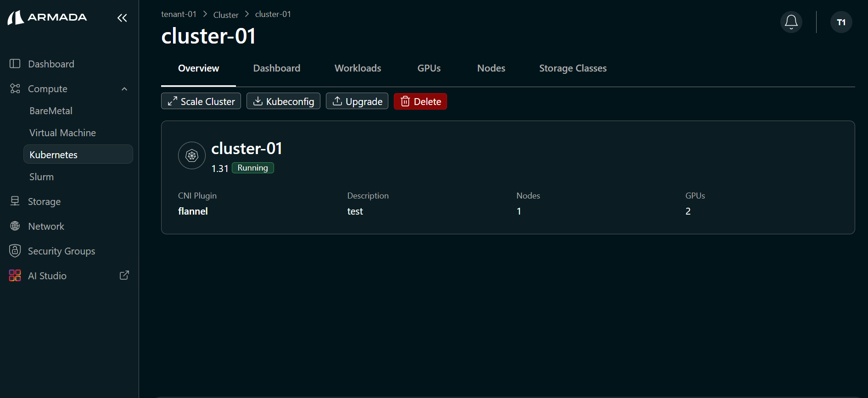This screenshot has width=868, height=398.
Task: Click the GPUs count value 2
Action: click(688, 211)
